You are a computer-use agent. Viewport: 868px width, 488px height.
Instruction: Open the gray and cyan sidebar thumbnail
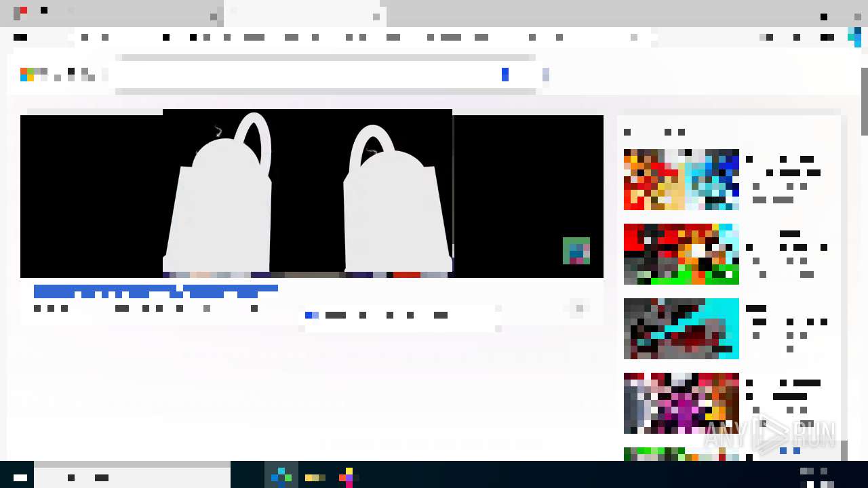pyautogui.click(x=682, y=329)
